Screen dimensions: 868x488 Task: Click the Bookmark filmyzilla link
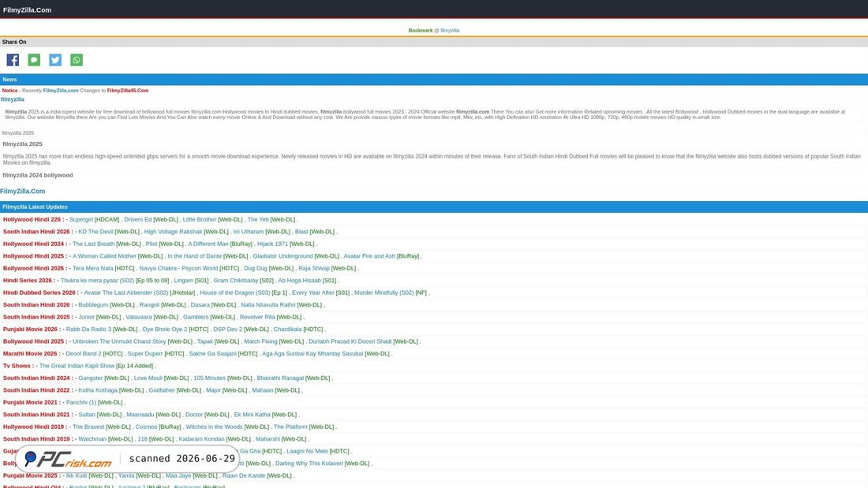[x=450, y=31]
